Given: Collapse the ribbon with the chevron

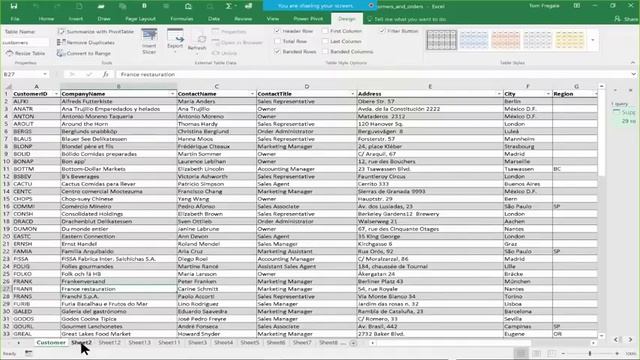Looking at the screenshot, I should [633, 63].
